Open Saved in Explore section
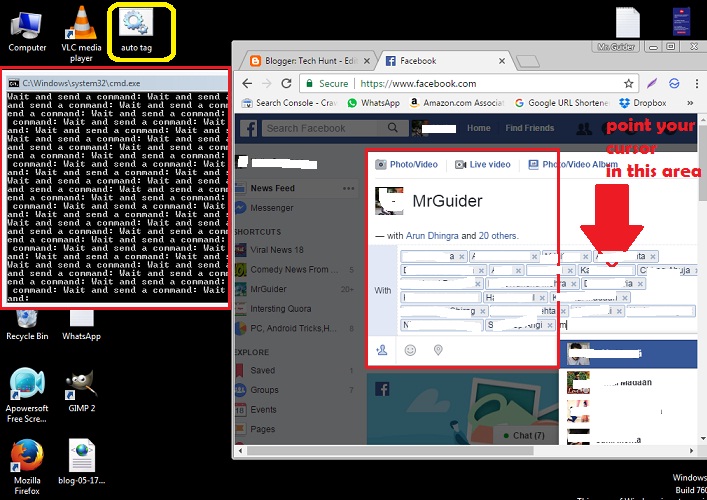This screenshot has height=500, width=707. pos(262,370)
